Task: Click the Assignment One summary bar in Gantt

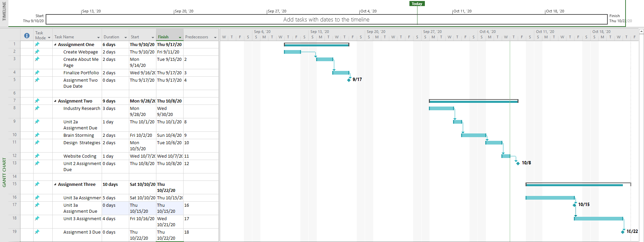Action: (316, 44)
